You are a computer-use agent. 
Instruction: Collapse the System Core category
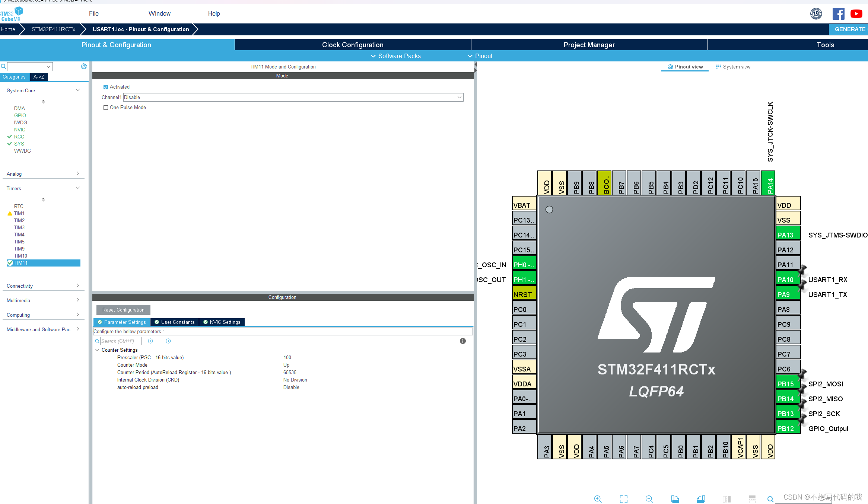tap(78, 90)
